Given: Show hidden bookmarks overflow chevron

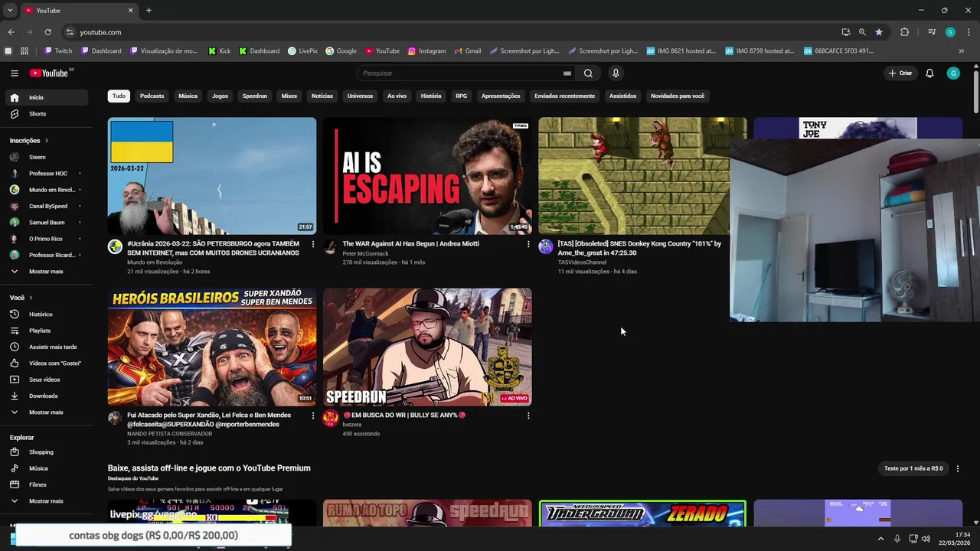Looking at the screenshot, I should (x=962, y=51).
